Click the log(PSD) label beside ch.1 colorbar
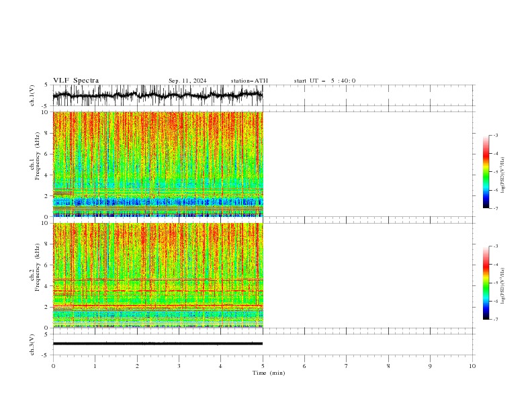The height and width of the screenshot is (411, 532). coord(502,175)
